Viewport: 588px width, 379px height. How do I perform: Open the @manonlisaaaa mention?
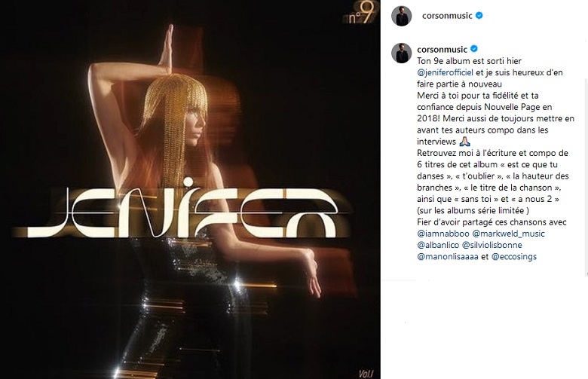(448, 257)
